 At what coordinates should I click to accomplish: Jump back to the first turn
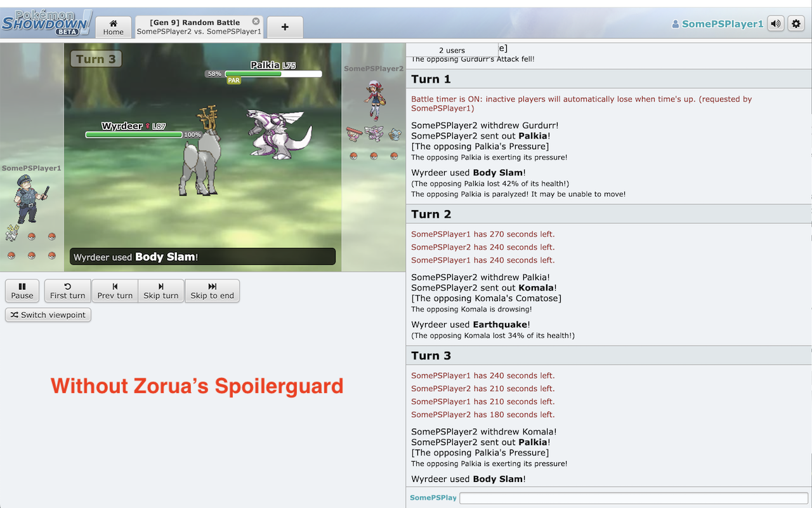point(68,291)
